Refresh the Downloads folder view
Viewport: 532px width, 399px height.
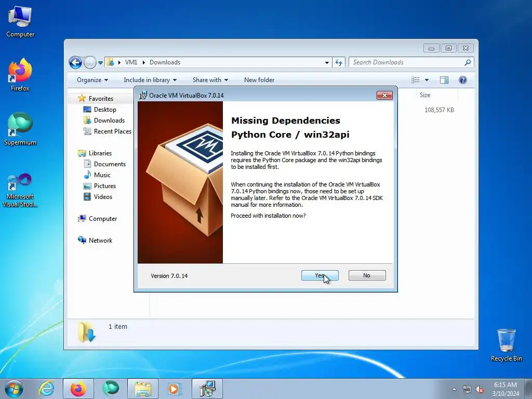339,62
